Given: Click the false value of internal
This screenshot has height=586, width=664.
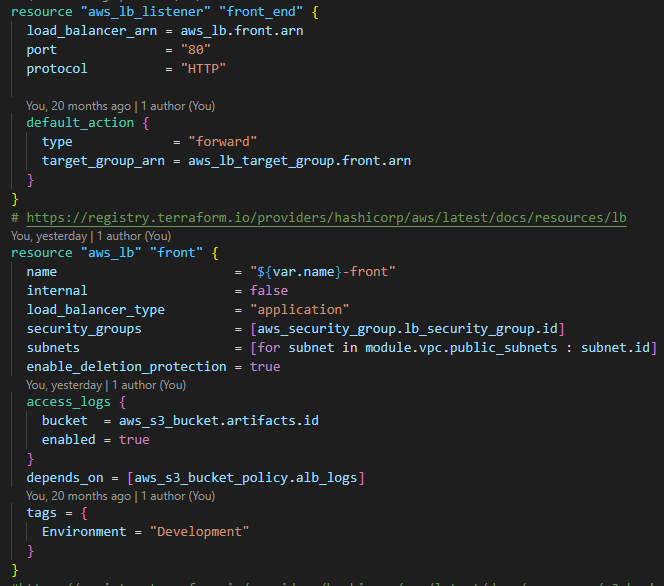Looking at the screenshot, I should coord(268,291).
